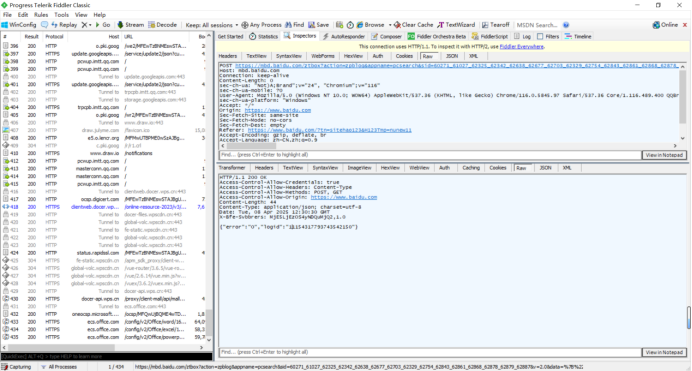Click the Go resume button
Screen dimensions: 692x371
[x=103, y=25]
